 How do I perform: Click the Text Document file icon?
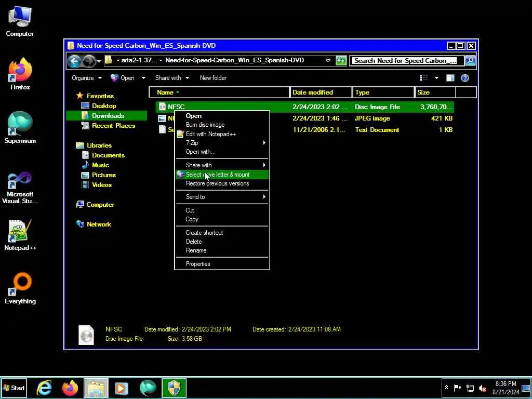click(162, 129)
